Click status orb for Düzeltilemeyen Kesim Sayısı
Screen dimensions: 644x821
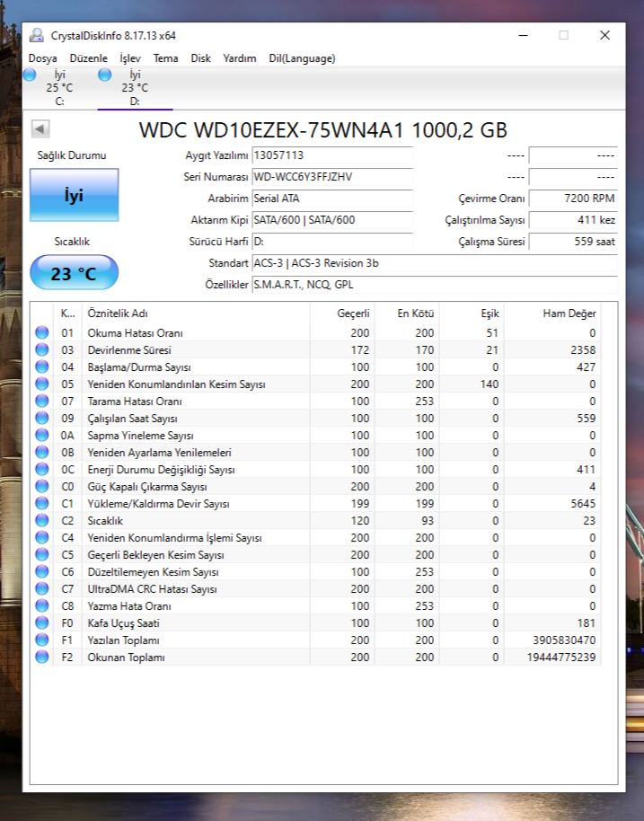pos(42,572)
